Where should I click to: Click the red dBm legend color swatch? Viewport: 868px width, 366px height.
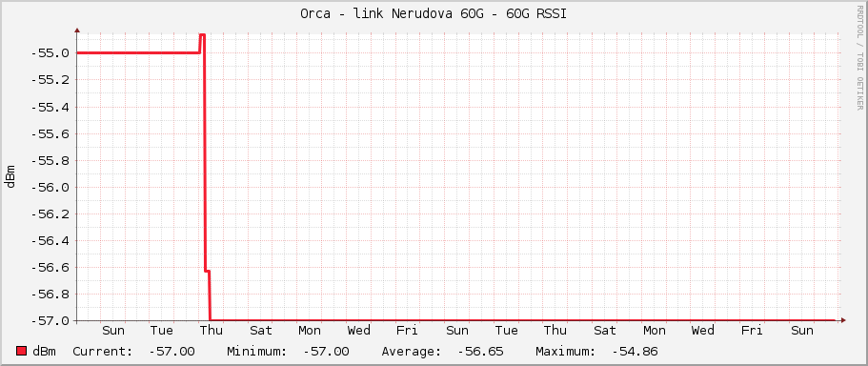pos(22,351)
